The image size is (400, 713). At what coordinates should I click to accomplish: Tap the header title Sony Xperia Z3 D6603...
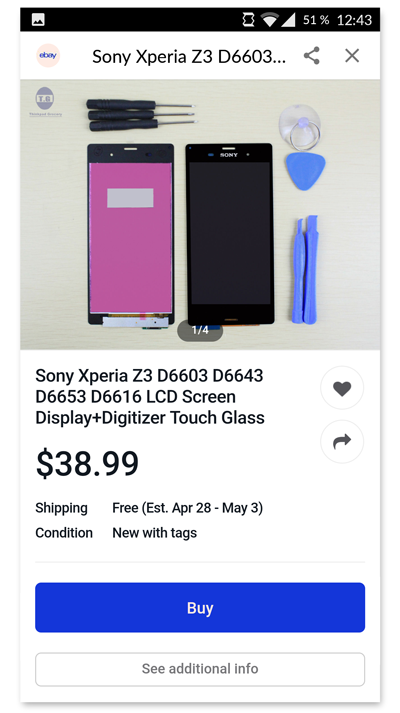pos(189,57)
